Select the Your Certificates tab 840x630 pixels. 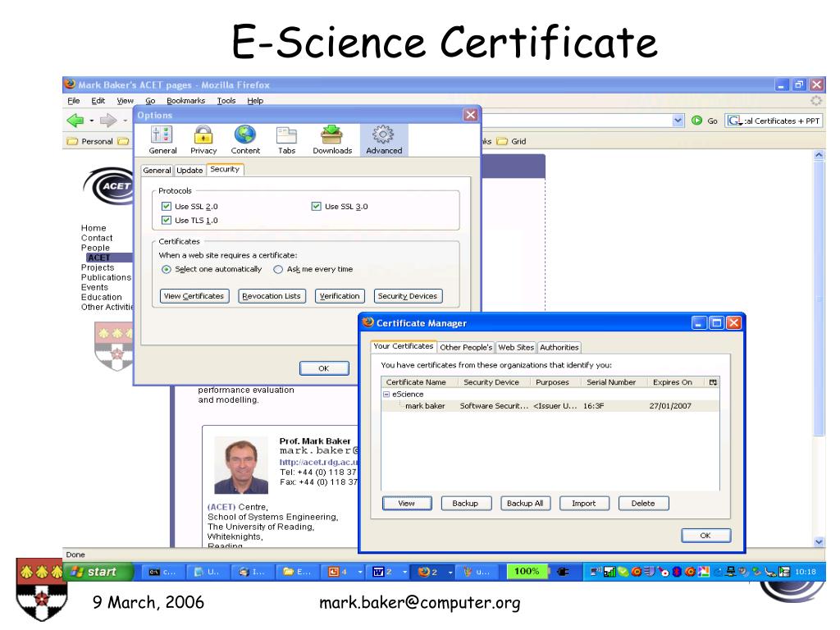[404, 346]
